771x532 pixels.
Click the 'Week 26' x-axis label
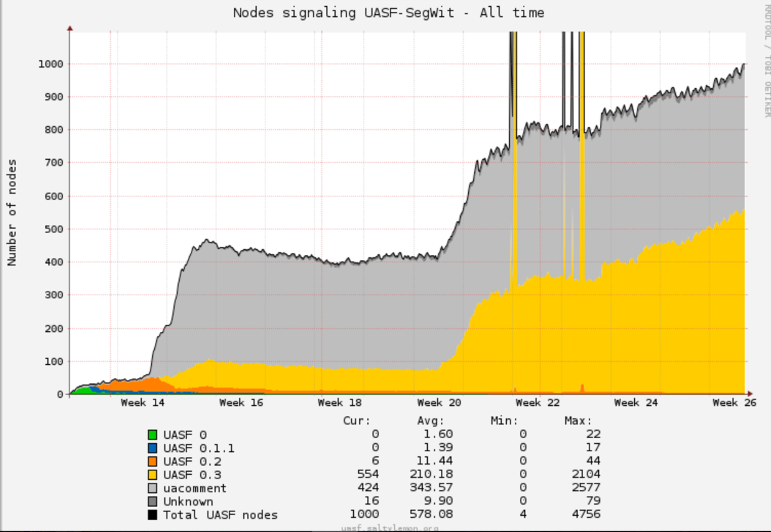tap(734, 403)
